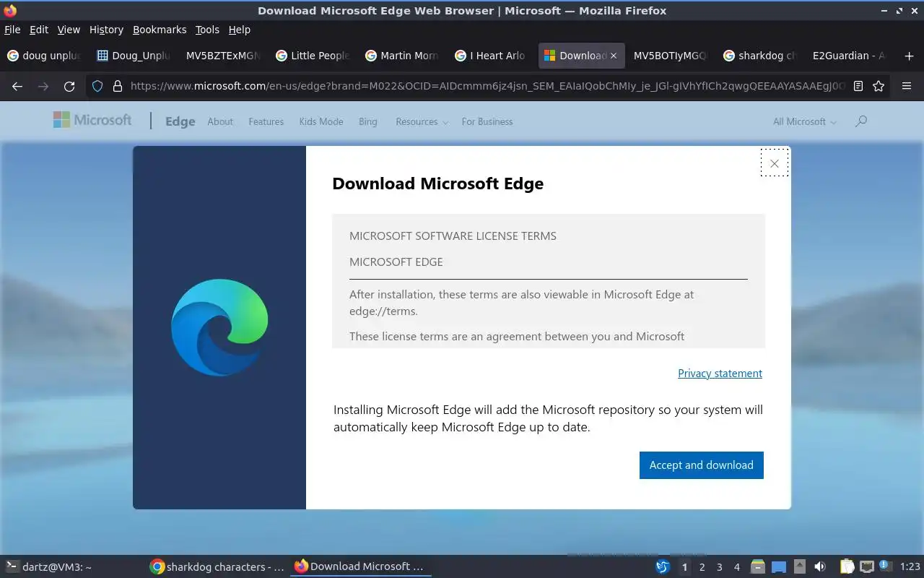The height and width of the screenshot is (578, 924).
Task: Switch to the MV5BOTIyMGQ tab
Action: click(671, 56)
